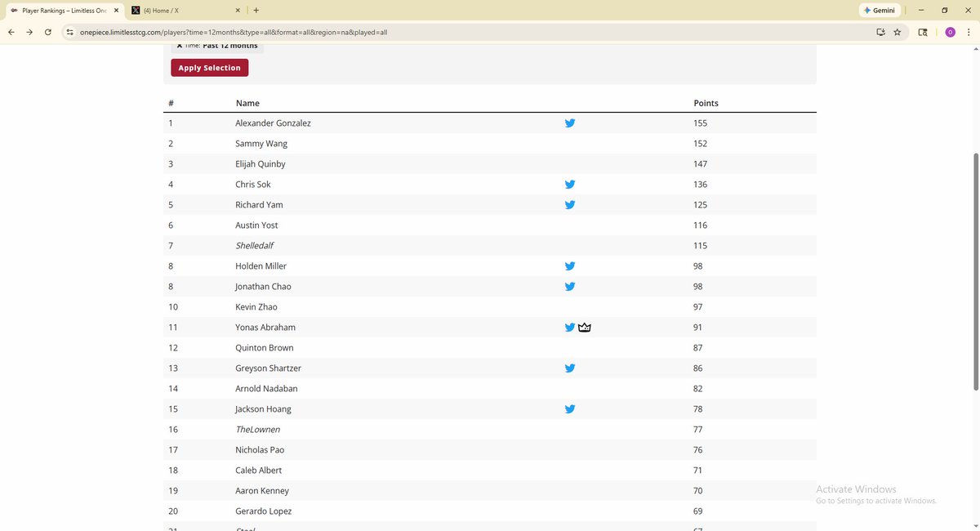Click the 91 points value
This screenshot has width=980, height=531.
(697, 328)
